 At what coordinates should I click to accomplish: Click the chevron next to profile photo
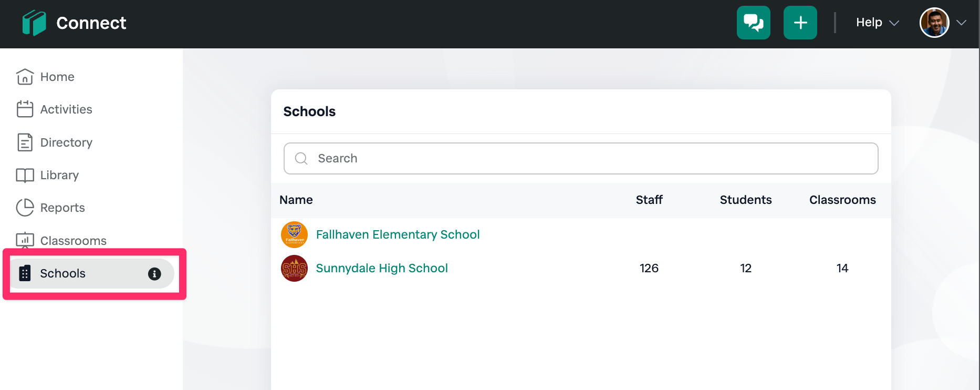[962, 23]
